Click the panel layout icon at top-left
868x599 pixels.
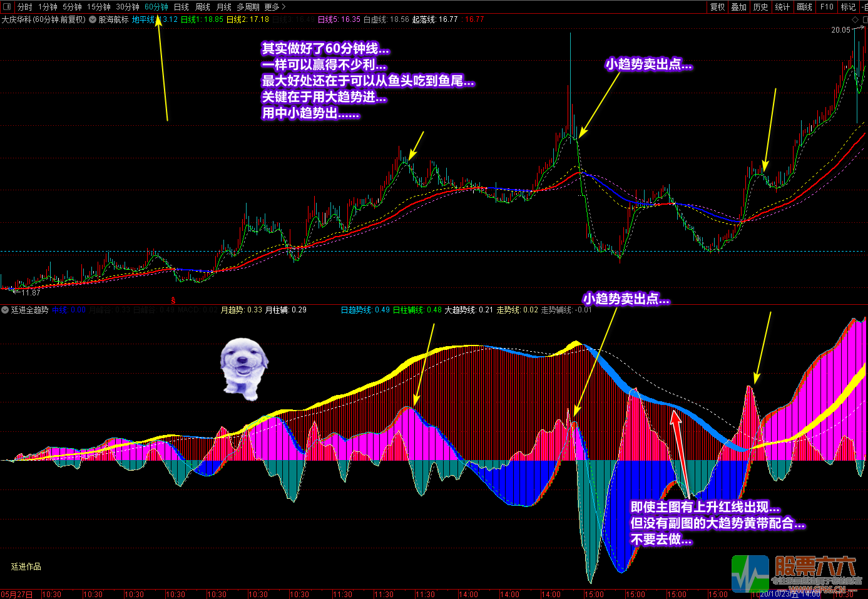coord(8,7)
